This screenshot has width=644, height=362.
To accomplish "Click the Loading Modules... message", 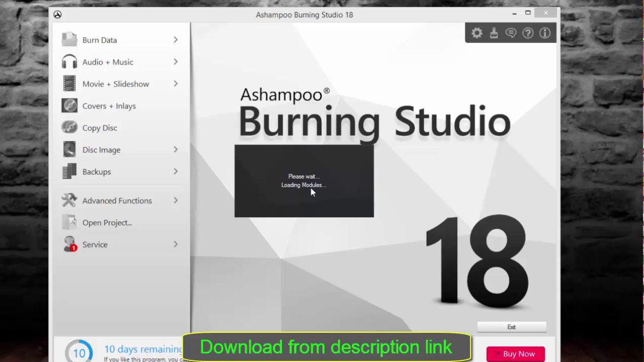I will tap(303, 185).
